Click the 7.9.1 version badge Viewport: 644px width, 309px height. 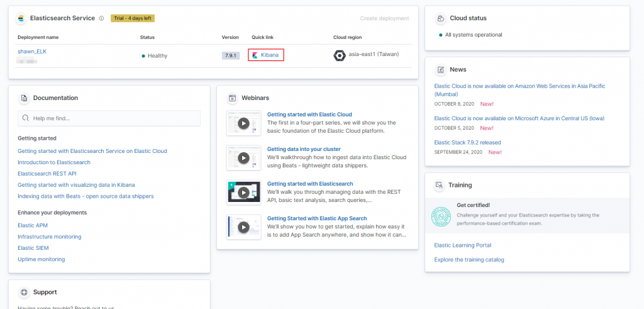pyautogui.click(x=231, y=55)
